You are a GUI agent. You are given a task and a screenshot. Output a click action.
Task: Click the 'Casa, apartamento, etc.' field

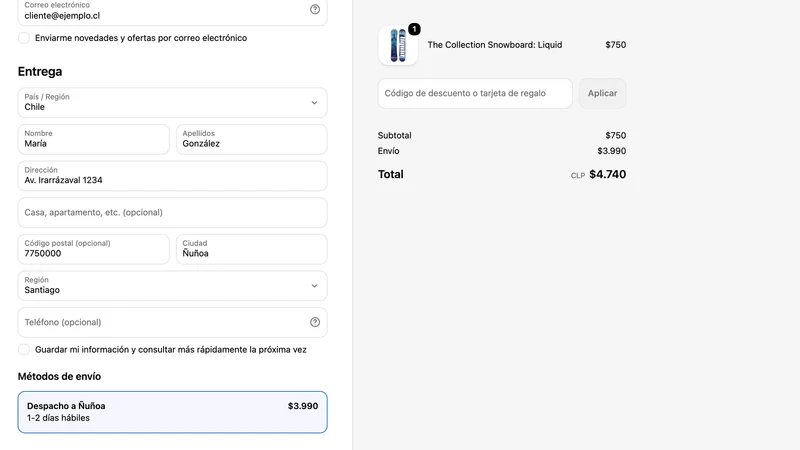[x=172, y=212]
